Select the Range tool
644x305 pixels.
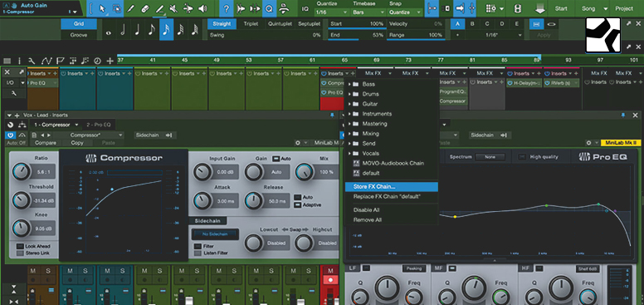(117, 8)
